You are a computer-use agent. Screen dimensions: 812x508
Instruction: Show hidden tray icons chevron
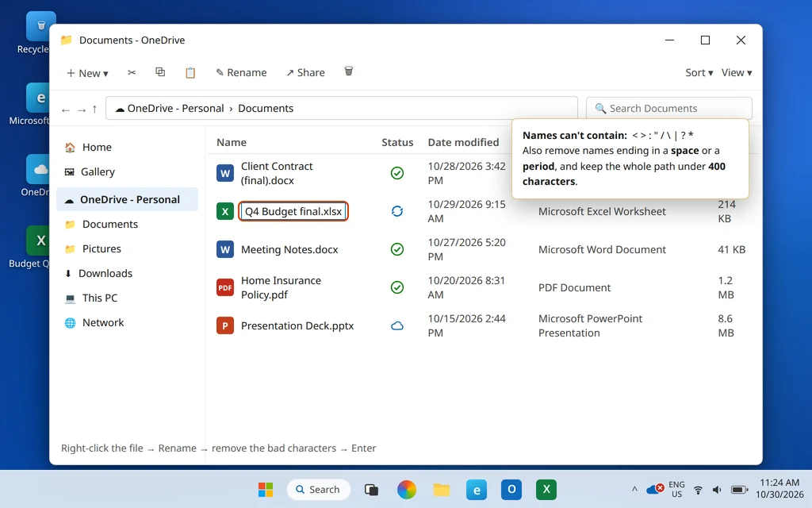coord(634,489)
